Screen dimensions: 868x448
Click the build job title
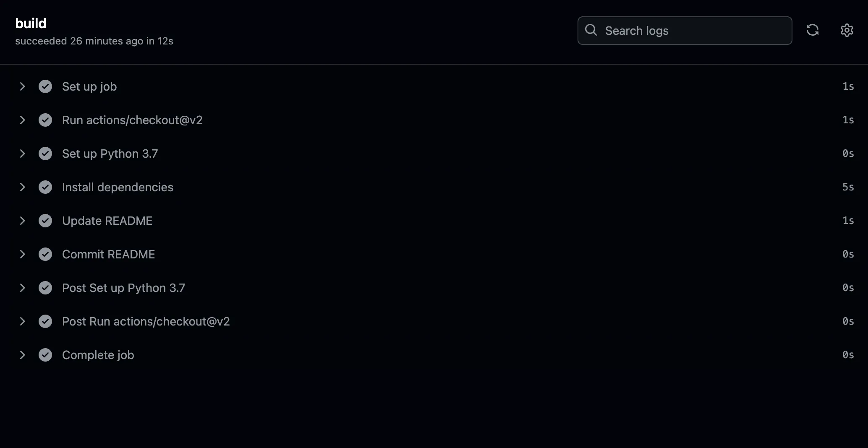31,23
